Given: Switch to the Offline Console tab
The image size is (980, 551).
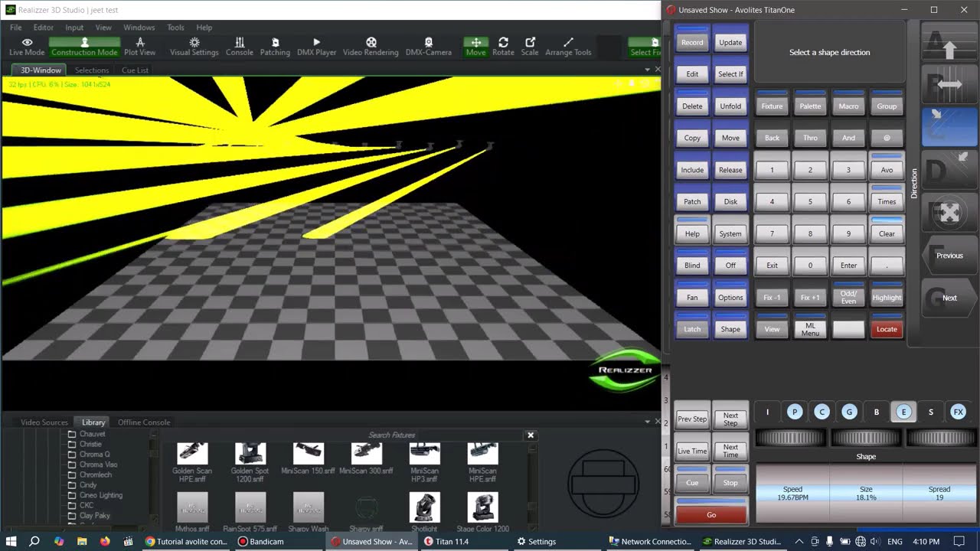Looking at the screenshot, I should click(x=144, y=422).
